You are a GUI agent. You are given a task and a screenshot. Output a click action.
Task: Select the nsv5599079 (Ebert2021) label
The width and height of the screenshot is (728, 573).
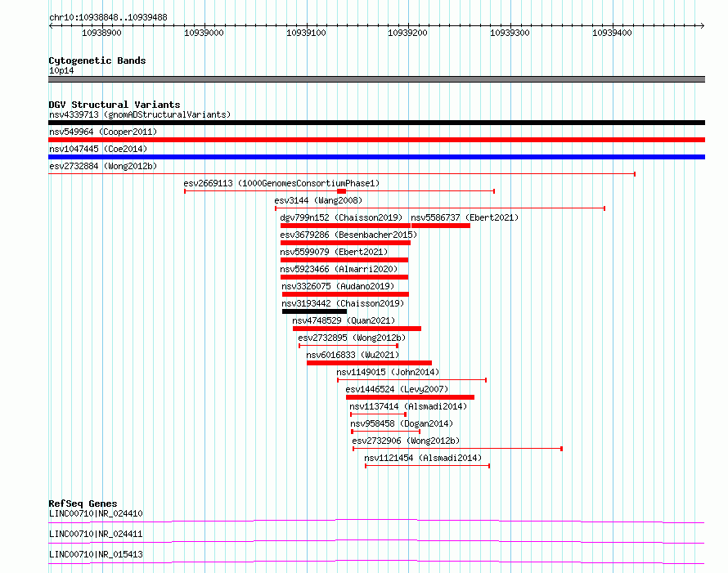coord(334,252)
